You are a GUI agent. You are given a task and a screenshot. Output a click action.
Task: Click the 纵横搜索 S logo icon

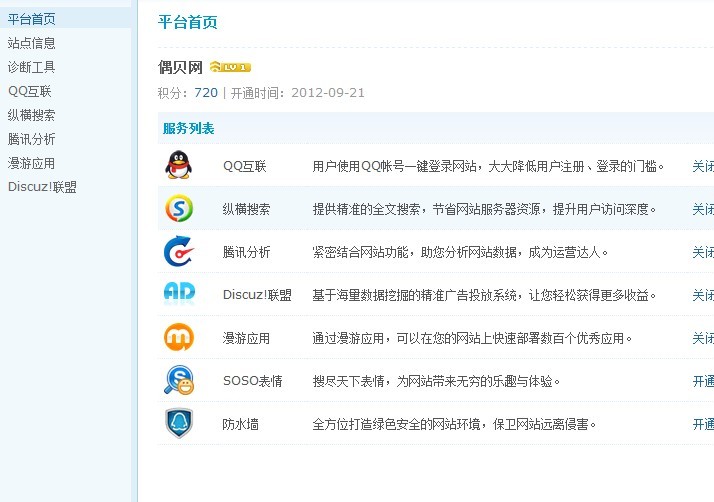coord(179,208)
